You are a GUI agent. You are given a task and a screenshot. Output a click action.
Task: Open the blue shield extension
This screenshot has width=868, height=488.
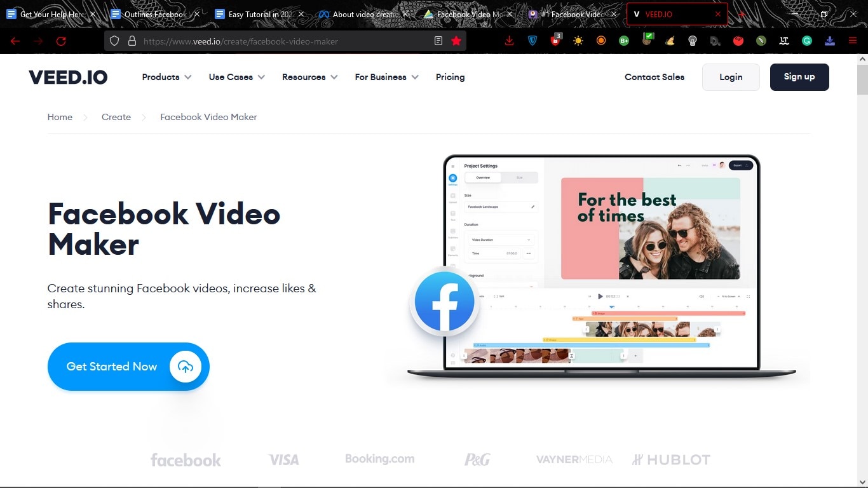tap(532, 41)
